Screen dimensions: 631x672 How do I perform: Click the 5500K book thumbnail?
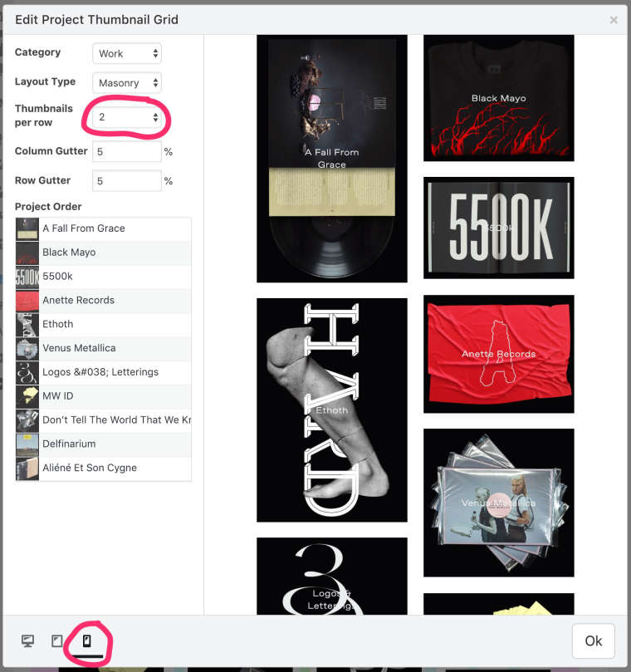click(498, 227)
